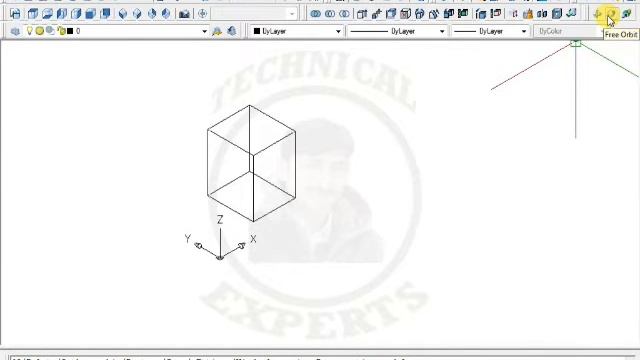Select the Separate solids tool
Image resolution: width=640 pixels, height=360 pixels.
click(542, 14)
